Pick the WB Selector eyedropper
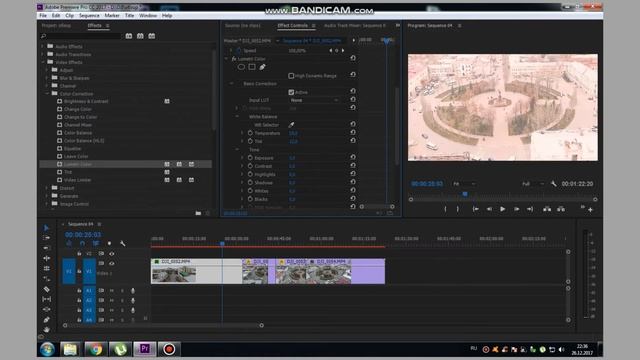This screenshot has height=360, width=640. point(291,124)
